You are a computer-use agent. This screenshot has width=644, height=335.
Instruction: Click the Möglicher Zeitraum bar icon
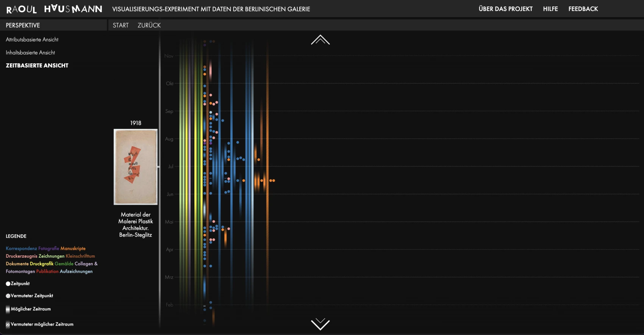pos(8,309)
